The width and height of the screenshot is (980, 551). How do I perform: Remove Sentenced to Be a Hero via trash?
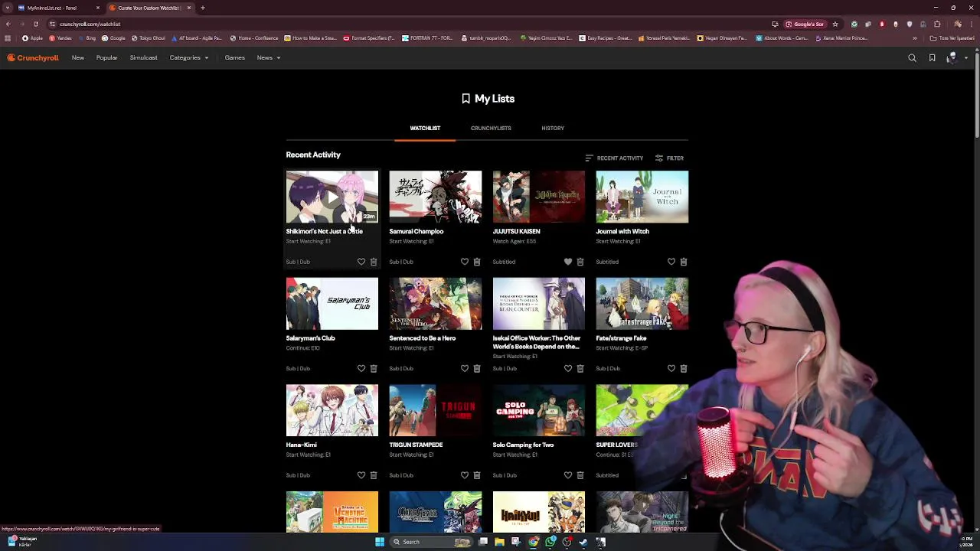(477, 368)
